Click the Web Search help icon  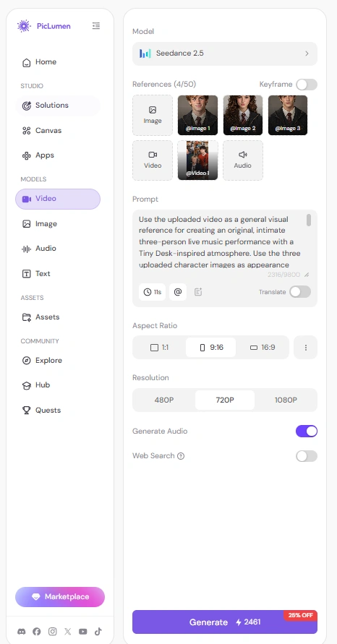tap(180, 456)
